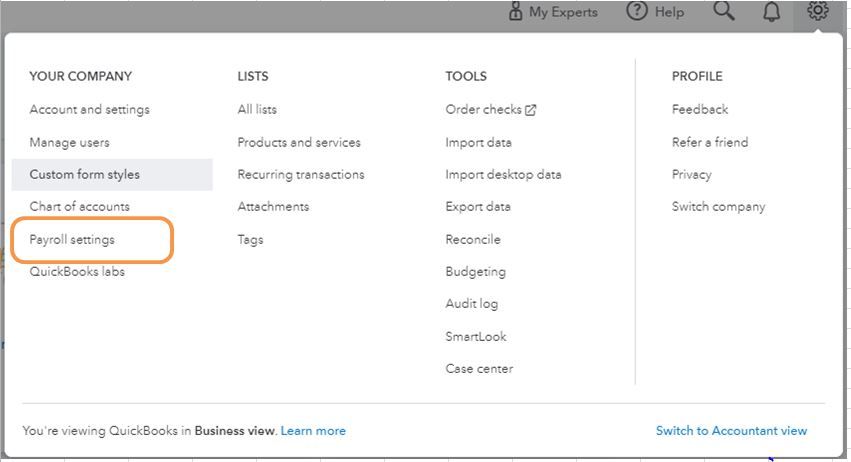Open the Help question mark icon

[x=637, y=11]
